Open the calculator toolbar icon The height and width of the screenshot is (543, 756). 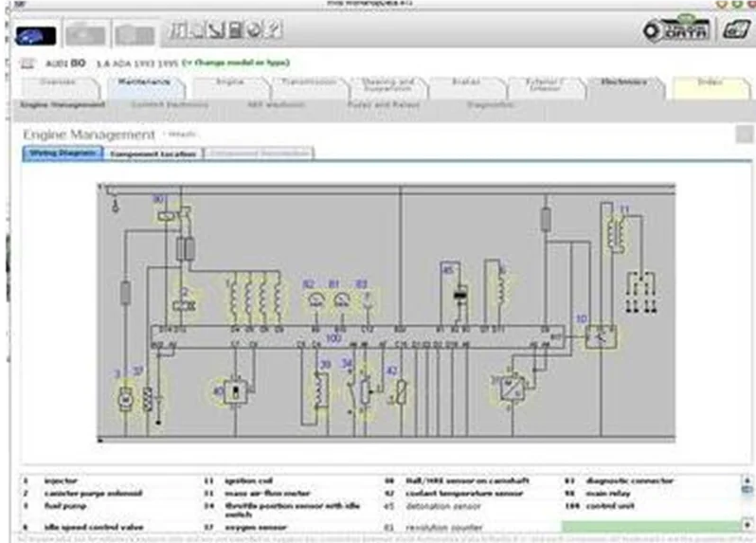click(x=235, y=30)
